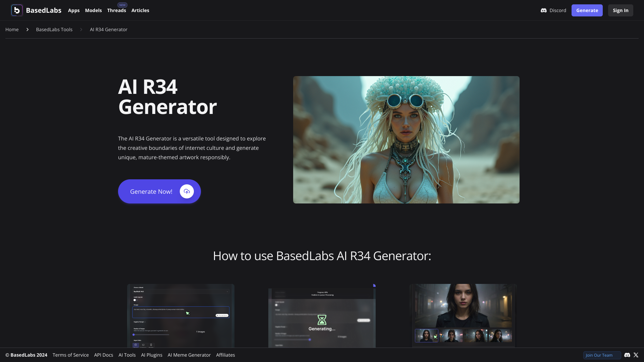This screenshot has height=362, width=644.
Task: Click the Generate upload/arrow icon
Action: tap(186, 191)
